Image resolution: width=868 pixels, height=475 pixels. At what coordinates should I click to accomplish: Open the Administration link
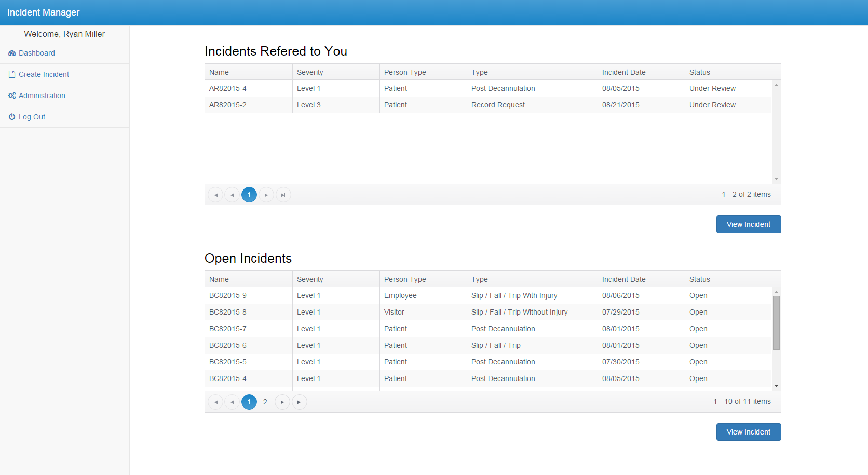[42, 96]
